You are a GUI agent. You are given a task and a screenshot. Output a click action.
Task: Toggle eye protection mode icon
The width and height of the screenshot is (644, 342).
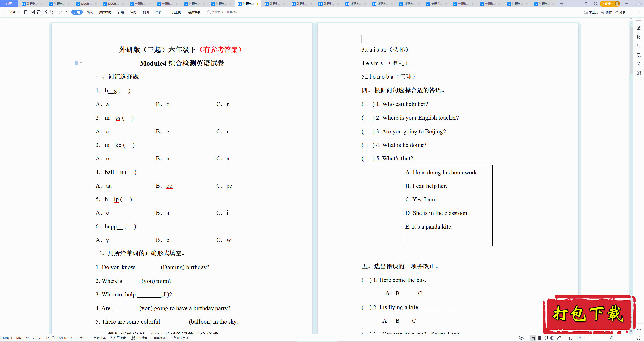pos(521,338)
